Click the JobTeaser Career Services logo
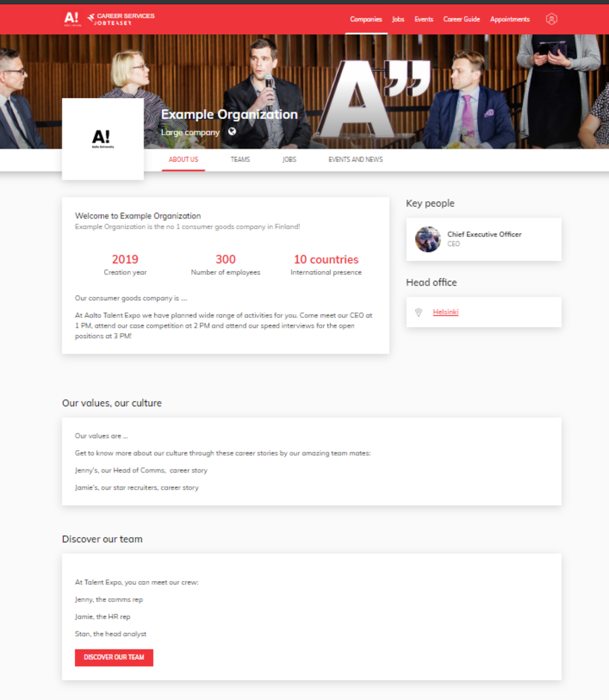 [x=121, y=19]
